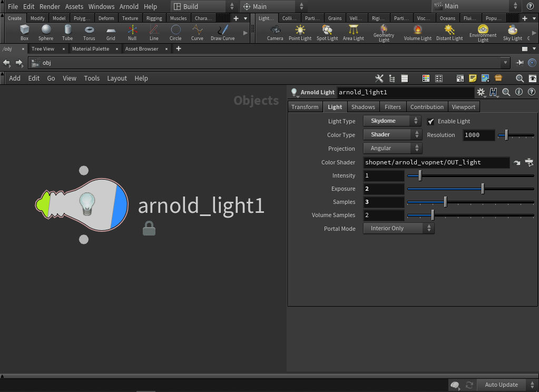Image resolution: width=539 pixels, height=392 pixels.
Task: Create a Spot Light
Action: click(x=327, y=33)
